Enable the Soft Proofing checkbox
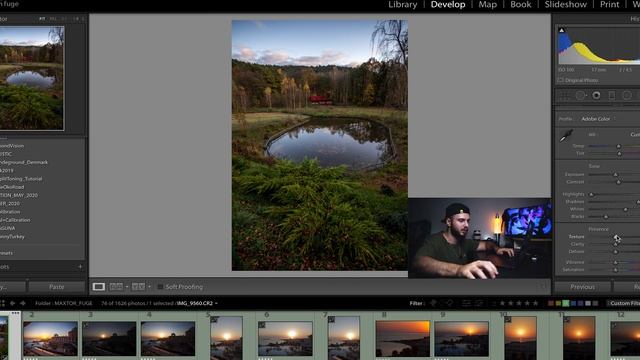Image resolution: width=640 pixels, height=360 pixels. (160, 287)
